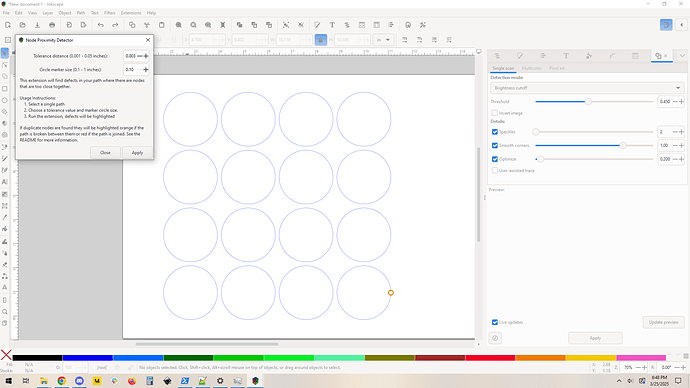Click the Tolerance distance input field
This screenshot has height=388, width=690.
click(130, 56)
